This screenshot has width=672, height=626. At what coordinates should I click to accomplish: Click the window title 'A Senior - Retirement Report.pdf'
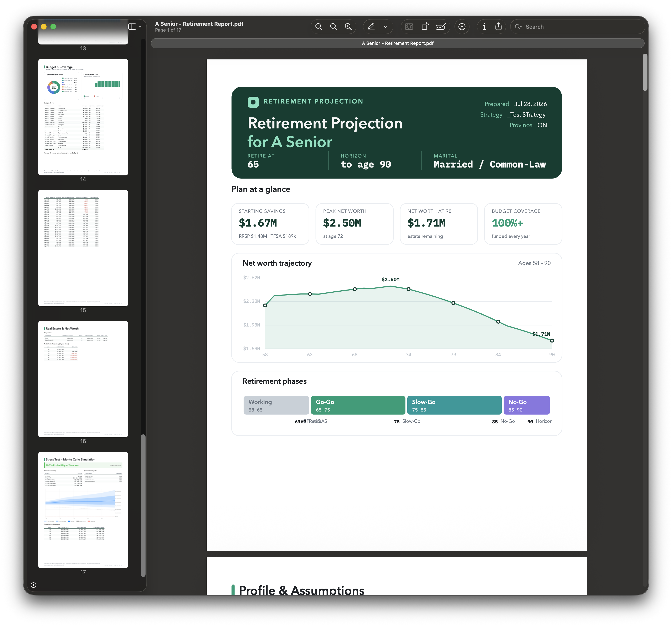coord(199,24)
